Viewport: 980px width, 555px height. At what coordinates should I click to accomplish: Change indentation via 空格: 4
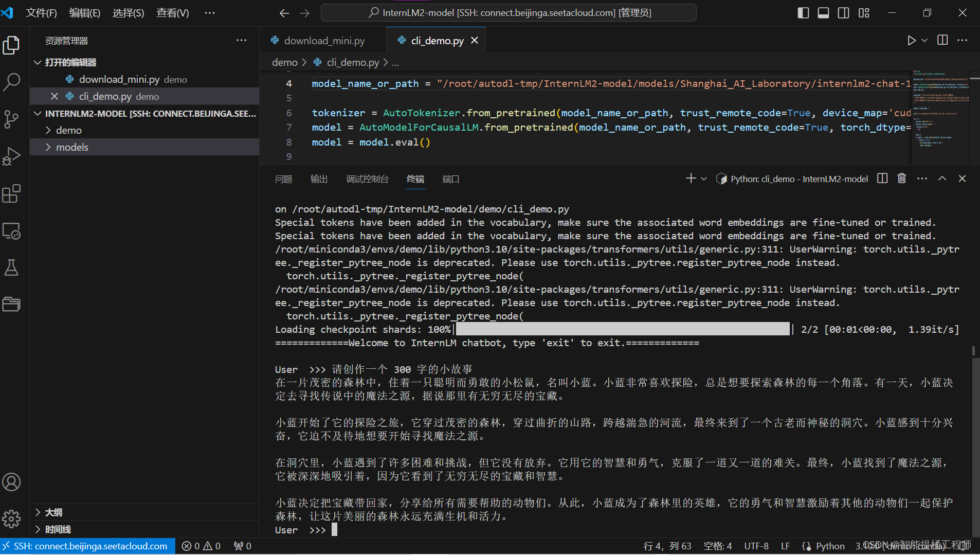coord(717,546)
